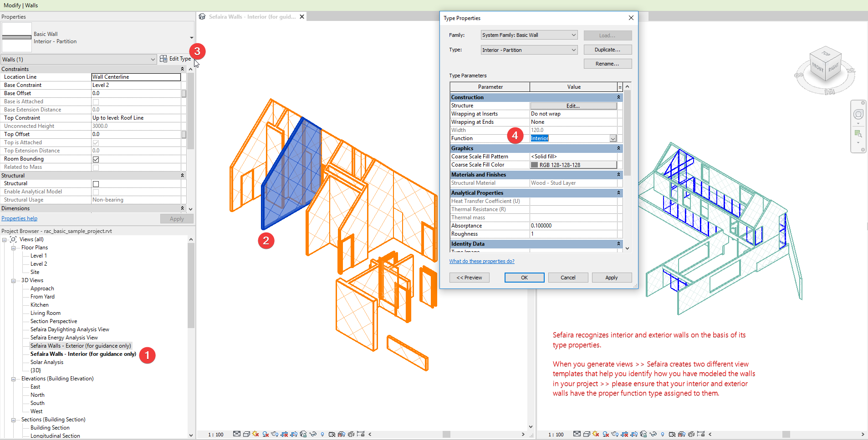Show Crop Region icon in Interior view bar
The height and width of the screenshot is (440, 868).
tap(294, 434)
